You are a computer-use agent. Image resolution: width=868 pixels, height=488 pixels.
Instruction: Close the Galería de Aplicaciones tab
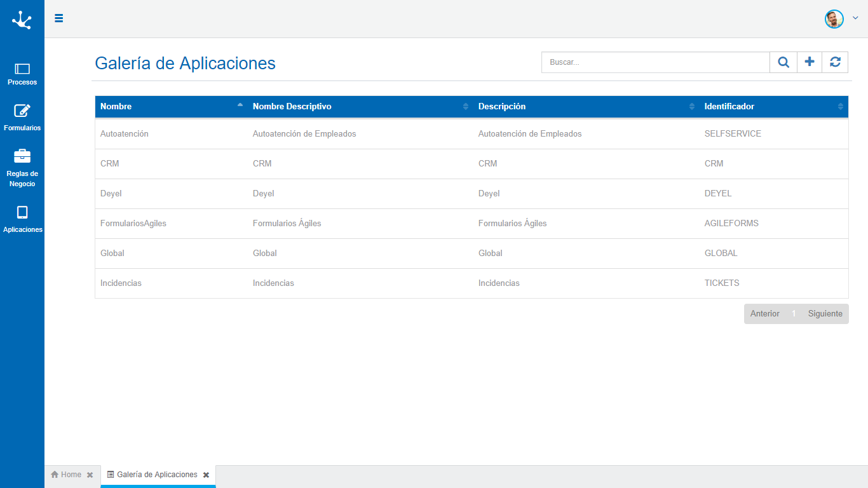click(x=206, y=475)
